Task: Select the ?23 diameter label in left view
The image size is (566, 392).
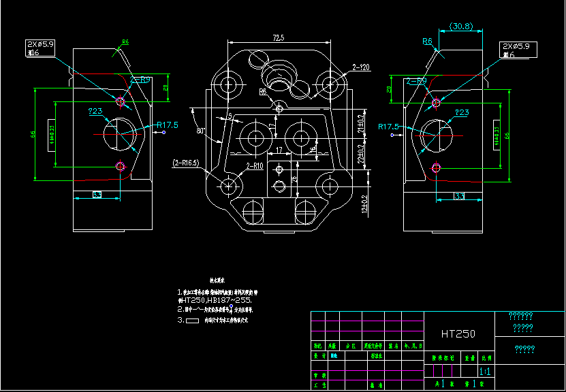Action: (x=95, y=112)
